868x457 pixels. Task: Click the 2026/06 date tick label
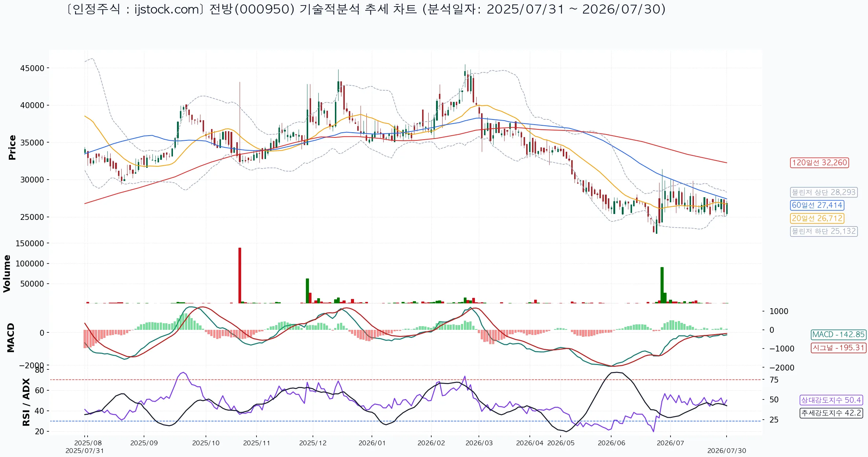coord(612,443)
